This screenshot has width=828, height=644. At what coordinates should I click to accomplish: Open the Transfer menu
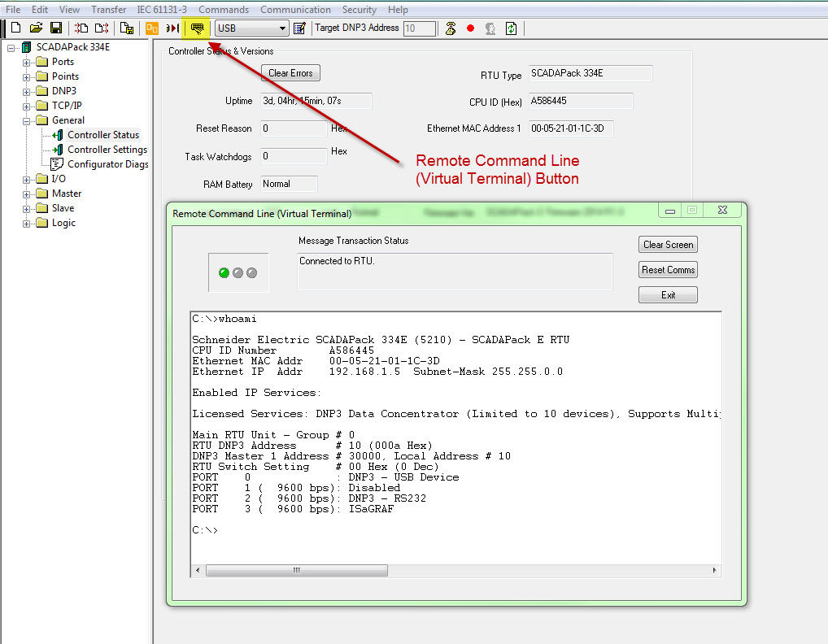pyautogui.click(x=108, y=10)
